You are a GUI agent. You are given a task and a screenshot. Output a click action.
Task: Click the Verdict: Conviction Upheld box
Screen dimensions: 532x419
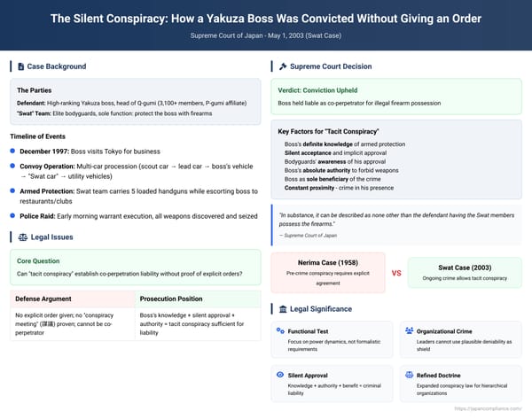pyautogui.click(x=396, y=97)
